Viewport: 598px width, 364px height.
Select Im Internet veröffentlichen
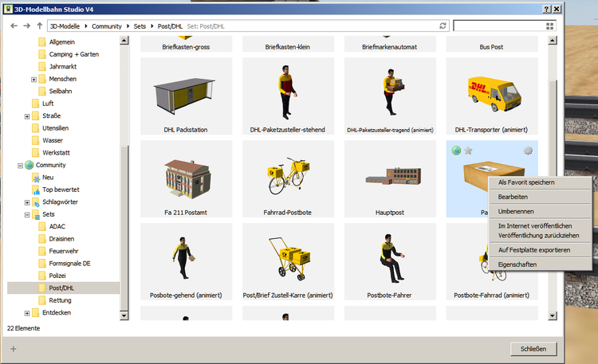[540, 226]
